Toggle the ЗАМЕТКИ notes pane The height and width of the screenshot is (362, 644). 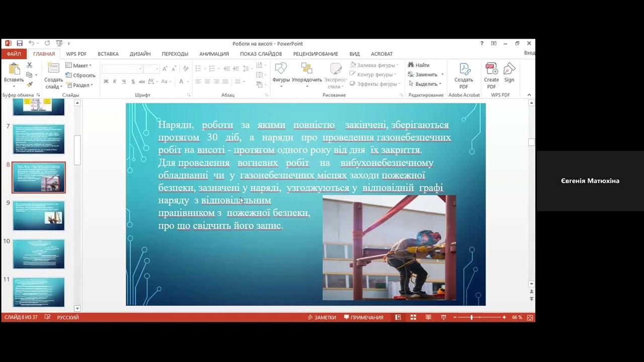(x=321, y=317)
